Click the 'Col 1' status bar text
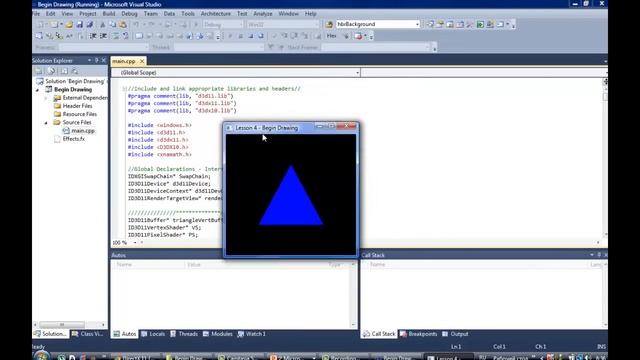This screenshot has height=360, width=640. point(499,347)
